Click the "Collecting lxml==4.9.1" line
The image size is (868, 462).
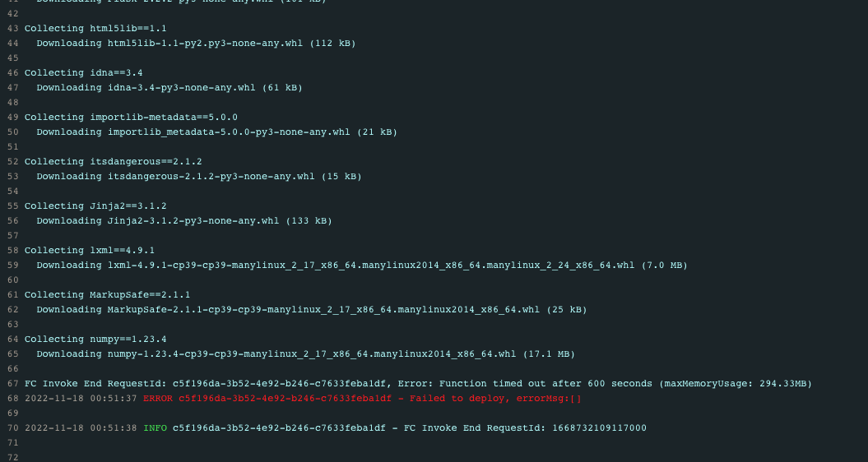tap(90, 250)
